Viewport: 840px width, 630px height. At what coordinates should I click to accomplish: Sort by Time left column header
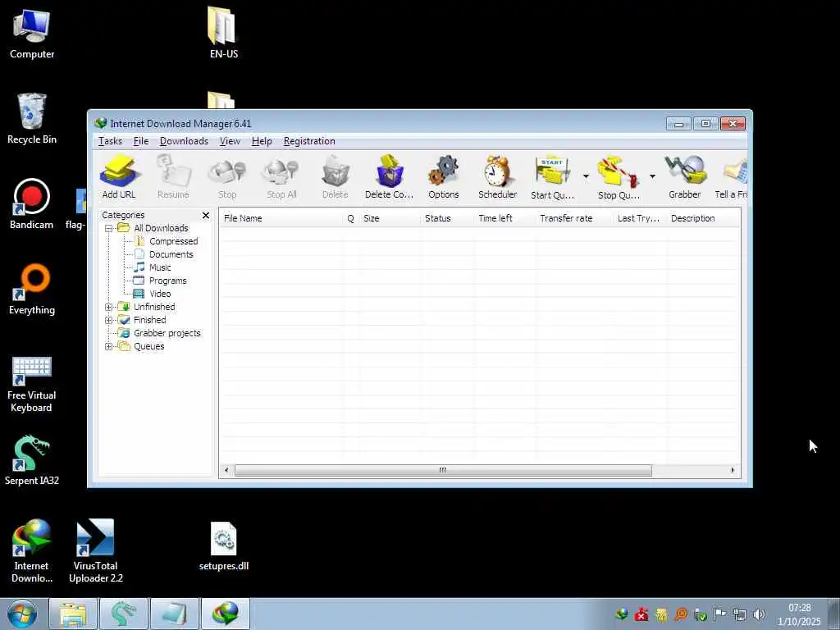point(504,218)
